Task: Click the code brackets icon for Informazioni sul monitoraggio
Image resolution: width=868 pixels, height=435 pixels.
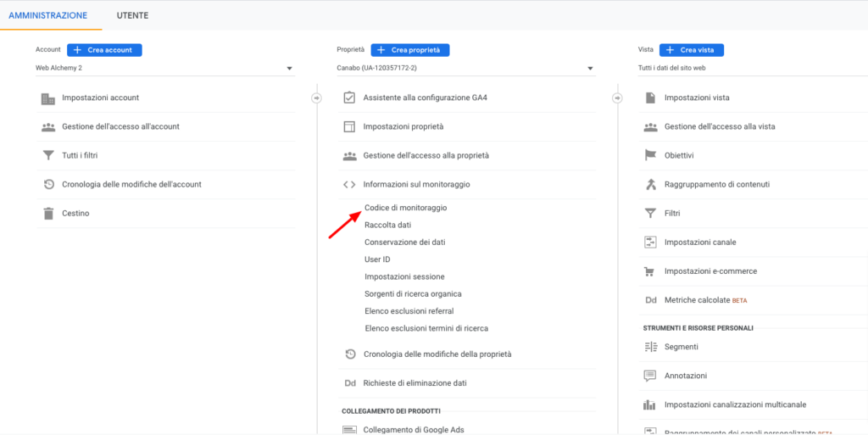Action: 349,185
